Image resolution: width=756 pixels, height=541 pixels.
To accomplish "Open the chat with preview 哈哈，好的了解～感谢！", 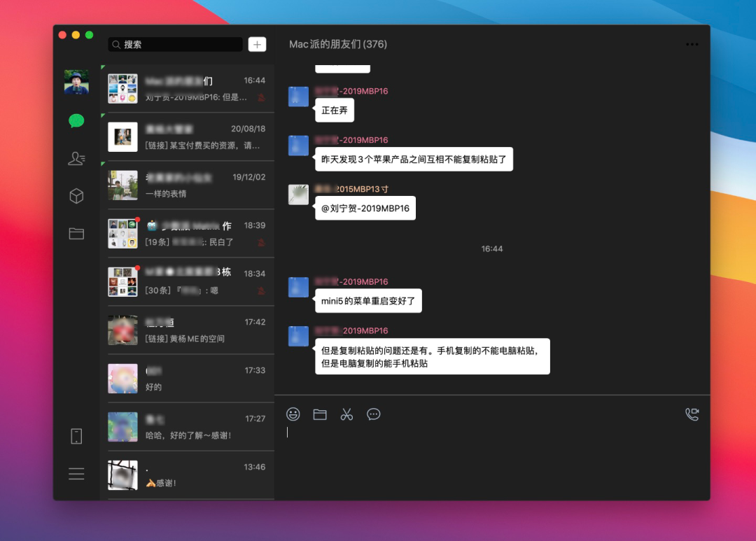I will point(188,427).
